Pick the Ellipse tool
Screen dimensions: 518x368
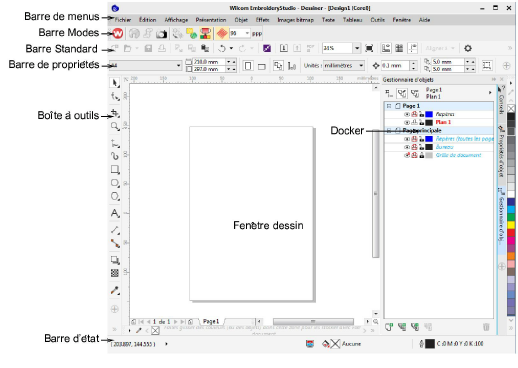click(115, 183)
